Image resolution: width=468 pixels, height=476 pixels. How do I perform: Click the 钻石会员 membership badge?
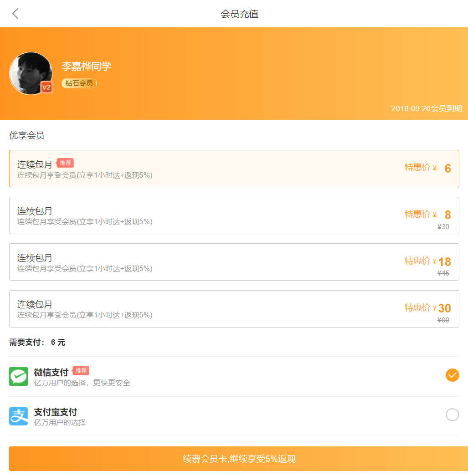[x=79, y=83]
